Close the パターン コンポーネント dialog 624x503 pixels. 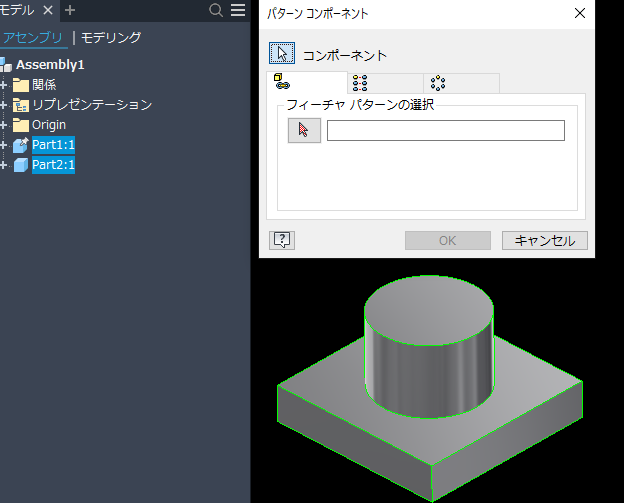point(580,13)
